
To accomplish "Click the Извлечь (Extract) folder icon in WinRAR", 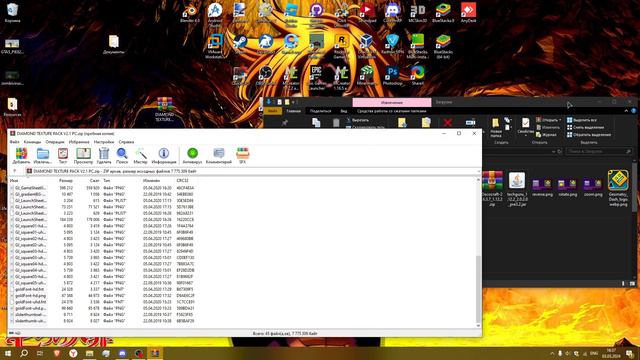I will coord(42,156).
